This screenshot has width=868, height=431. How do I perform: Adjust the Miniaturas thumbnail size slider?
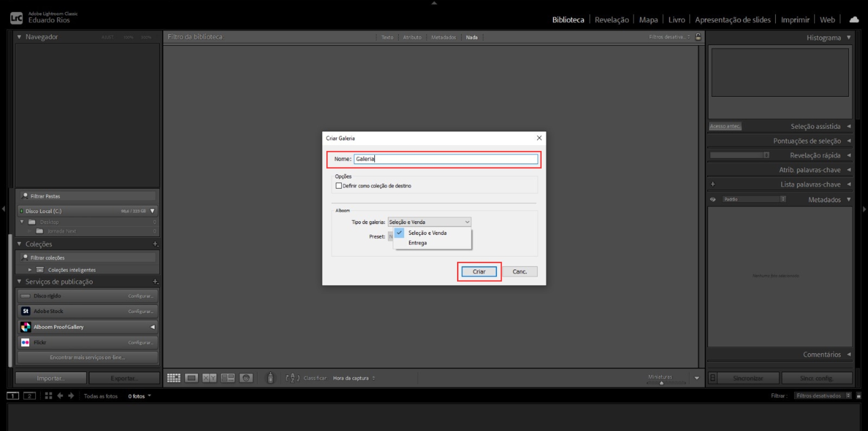click(x=661, y=383)
